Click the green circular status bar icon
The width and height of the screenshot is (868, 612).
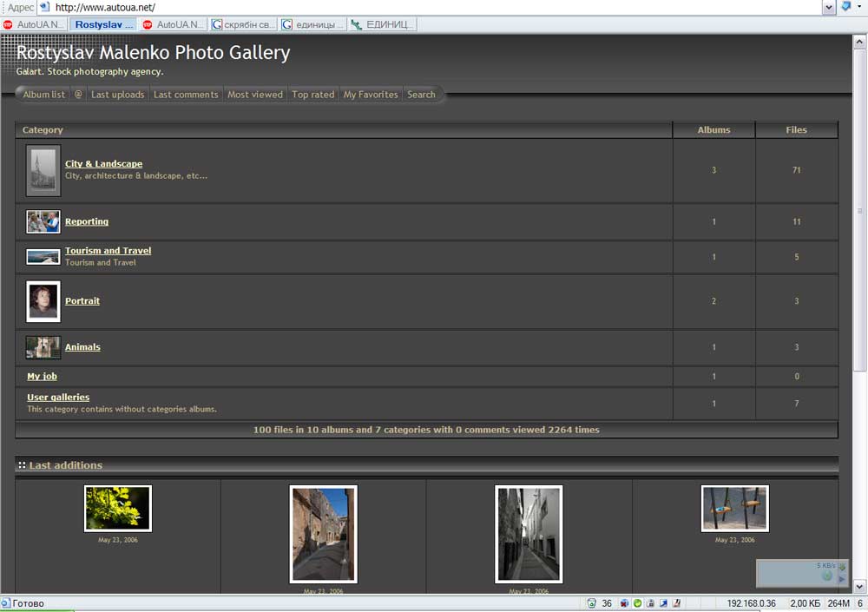point(637,603)
